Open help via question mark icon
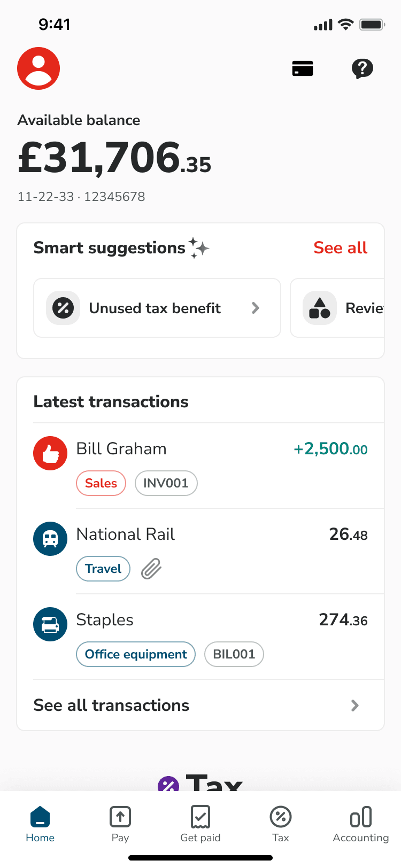401x868 pixels. [x=362, y=68]
